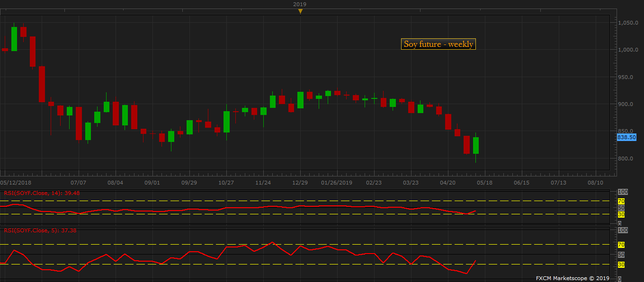Screen dimensions: 644x282
Task: Click the 12/29 date axis label
Action: [300, 182]
